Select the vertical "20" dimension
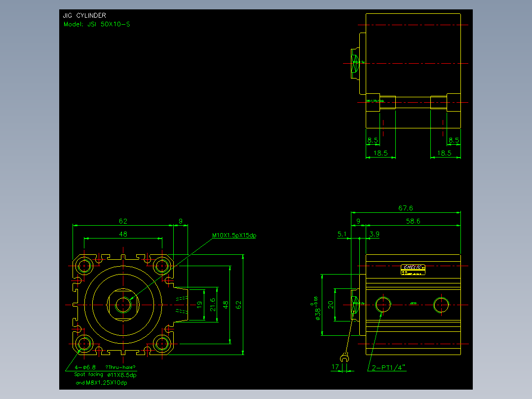Image resolution: width=532 pixels, height=399 pixels. 331,305
